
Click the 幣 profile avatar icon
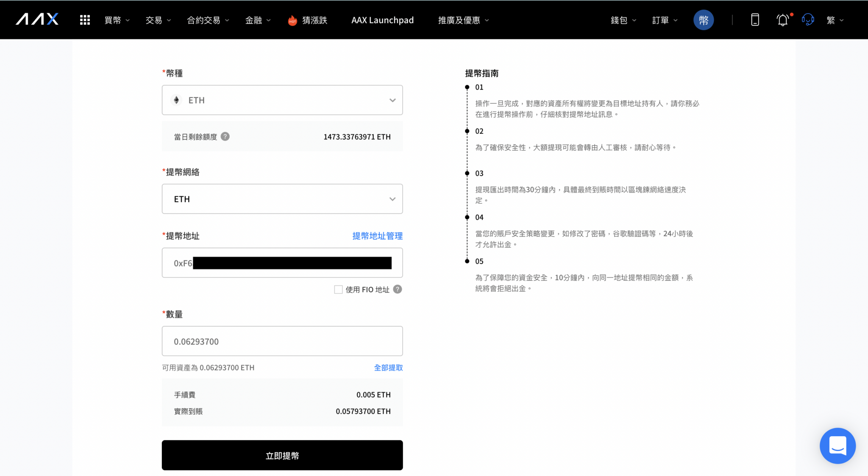(704, 20)
